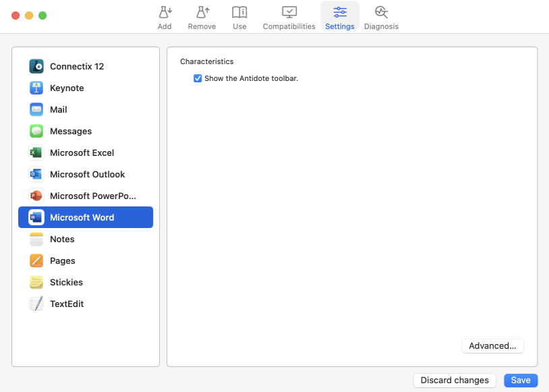Pick Messages from the sidebar
The width and height of the screenshot is (549, 392).
(x=70, y=131)
